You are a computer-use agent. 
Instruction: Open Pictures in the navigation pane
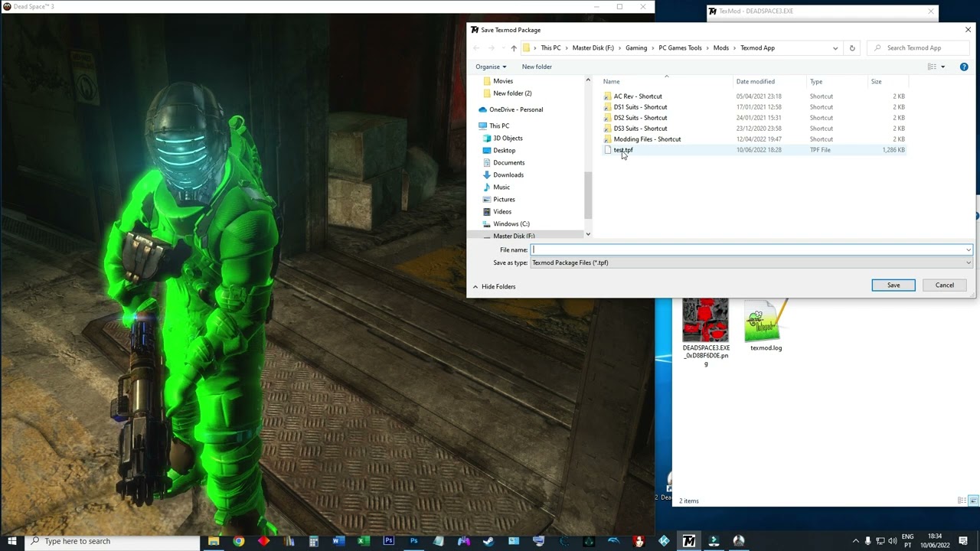point(504,200)
